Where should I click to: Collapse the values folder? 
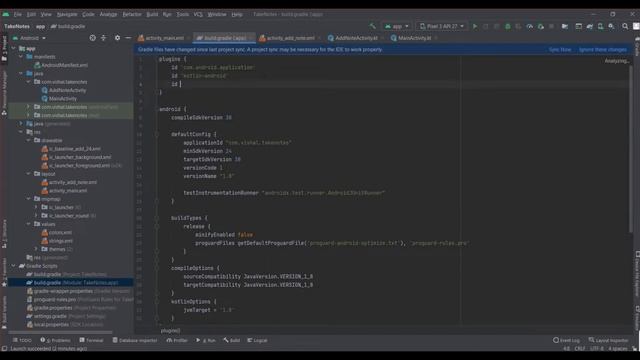tap(29, 224)
